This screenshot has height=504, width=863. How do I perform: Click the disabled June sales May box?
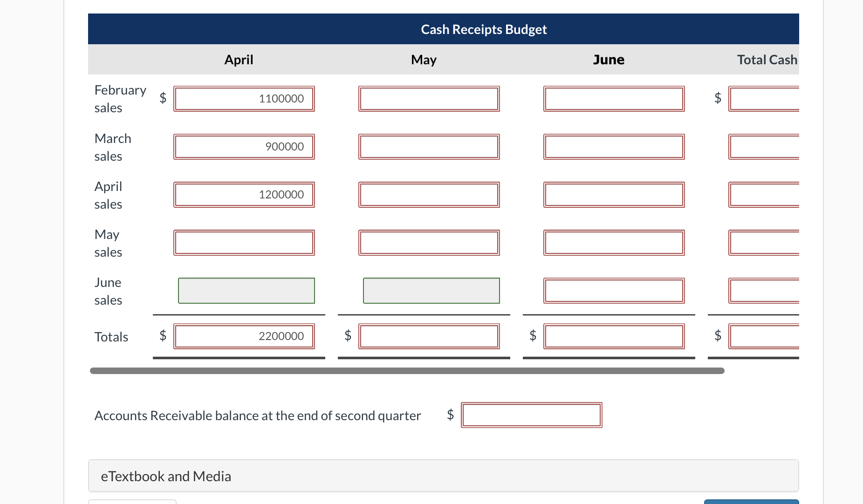coord(431,291)
